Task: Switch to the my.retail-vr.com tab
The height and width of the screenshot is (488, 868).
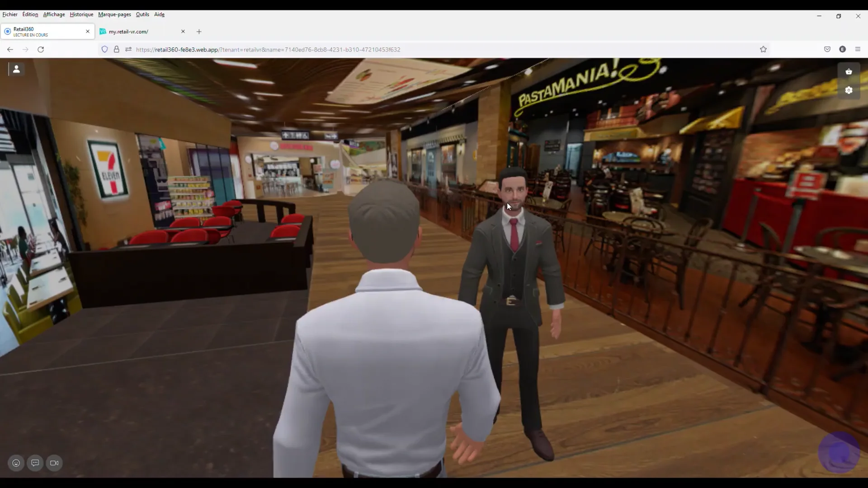Action: [x=136, y=32]
